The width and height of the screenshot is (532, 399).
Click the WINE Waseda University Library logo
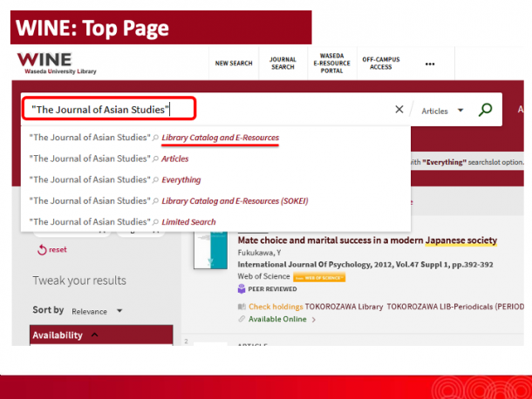[57, 64]
